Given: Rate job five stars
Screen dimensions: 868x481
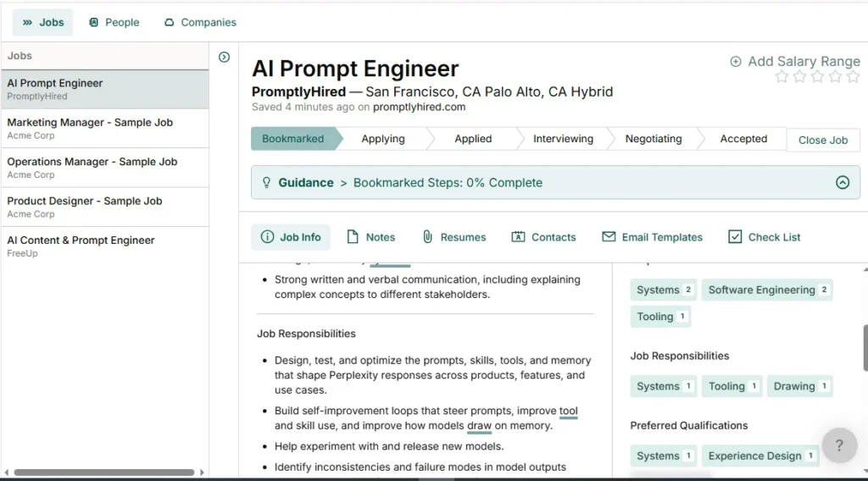Looking at the screenshot, I should coord(853,76).
